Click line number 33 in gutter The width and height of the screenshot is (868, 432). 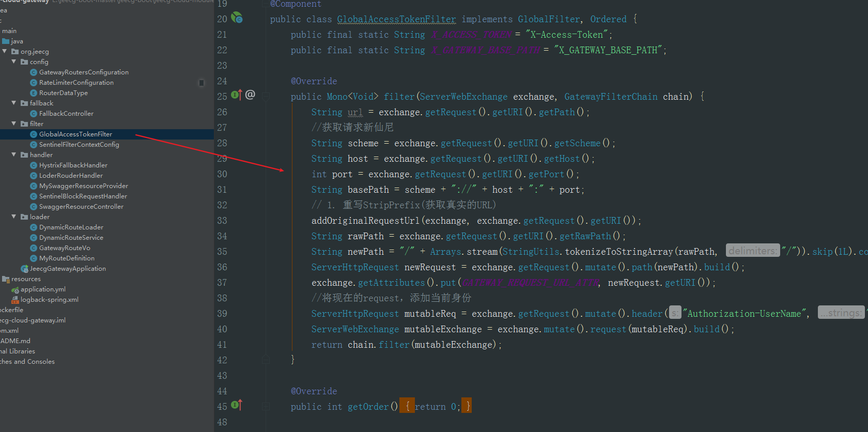point(222,221)
